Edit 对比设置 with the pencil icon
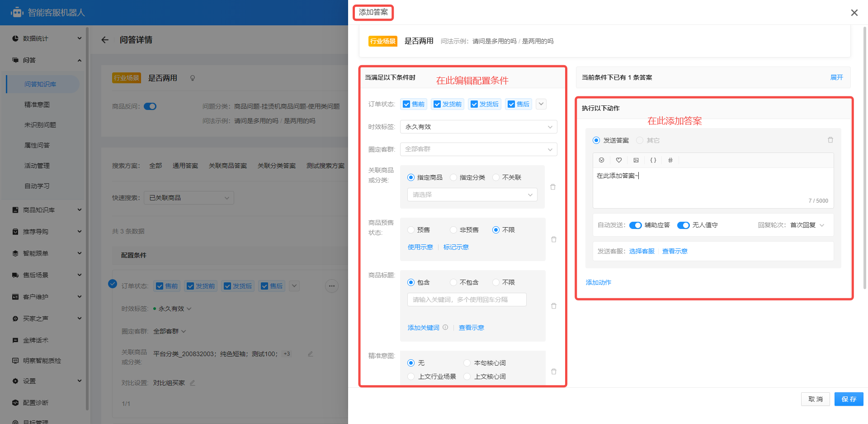This screenshot has width=868, height=424. (x=193, y=383)
